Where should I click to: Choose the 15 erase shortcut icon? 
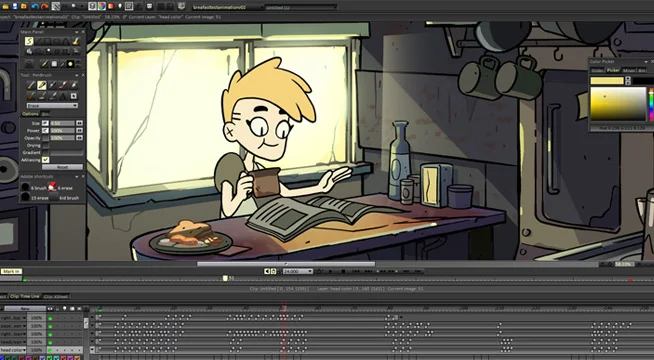[25, 197]
